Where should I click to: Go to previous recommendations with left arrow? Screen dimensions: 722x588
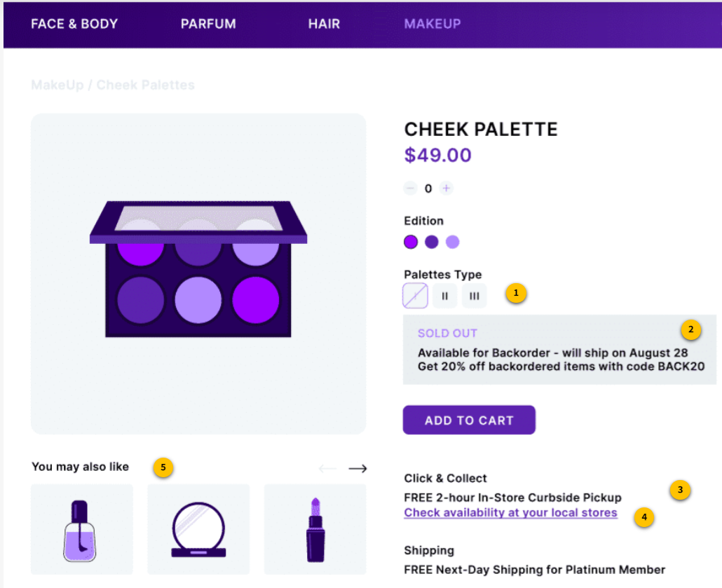pyautogui.click(x=327, y=468)
